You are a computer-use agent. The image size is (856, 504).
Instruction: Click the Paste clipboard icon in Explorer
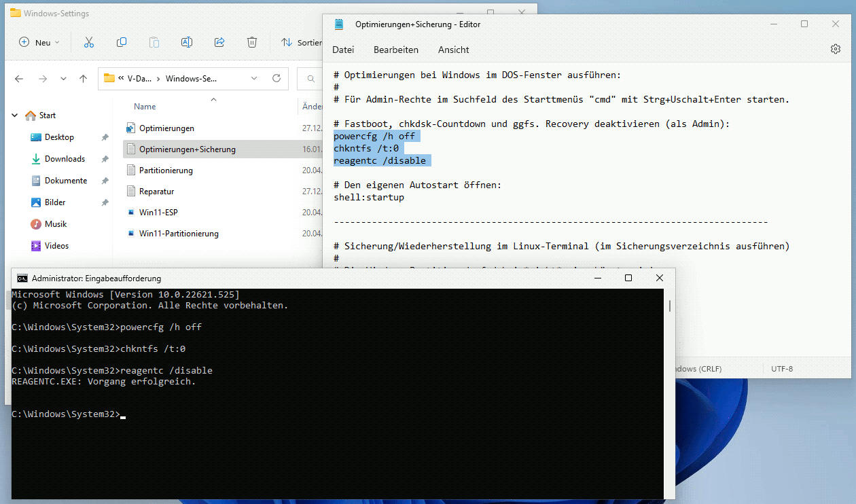pyautogui.click(x=154, y=42)
